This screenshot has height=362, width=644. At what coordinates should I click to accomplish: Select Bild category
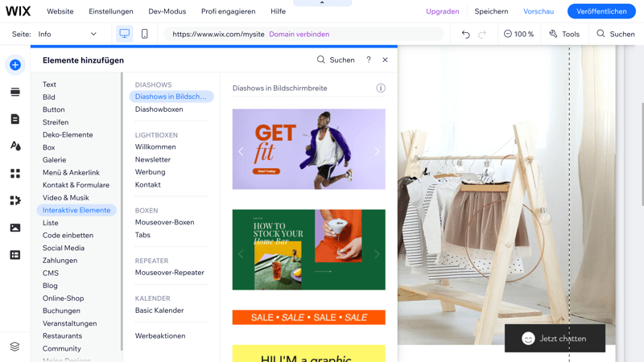click(49, 97)
